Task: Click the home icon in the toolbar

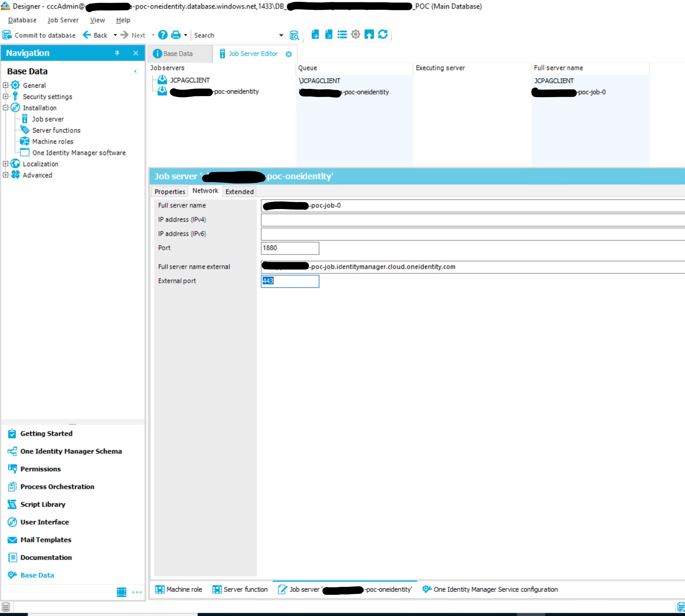Action: (369, 34)
